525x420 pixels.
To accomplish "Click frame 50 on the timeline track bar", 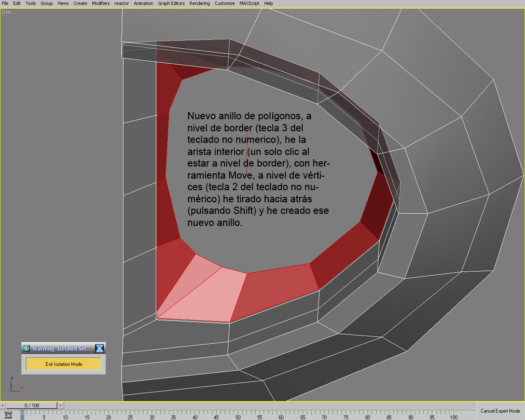I will (x=238, y=417).
